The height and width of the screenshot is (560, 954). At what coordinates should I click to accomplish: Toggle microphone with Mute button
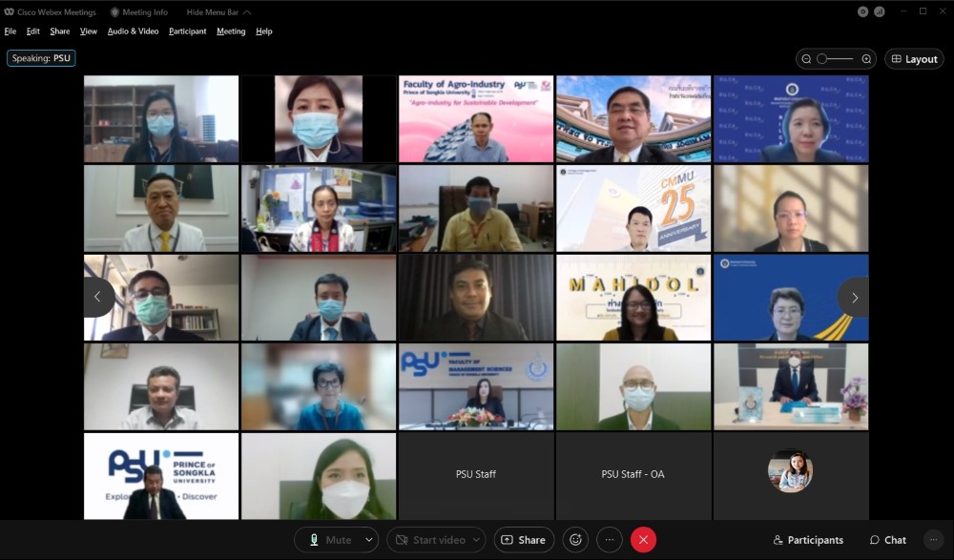coord(329,540)
